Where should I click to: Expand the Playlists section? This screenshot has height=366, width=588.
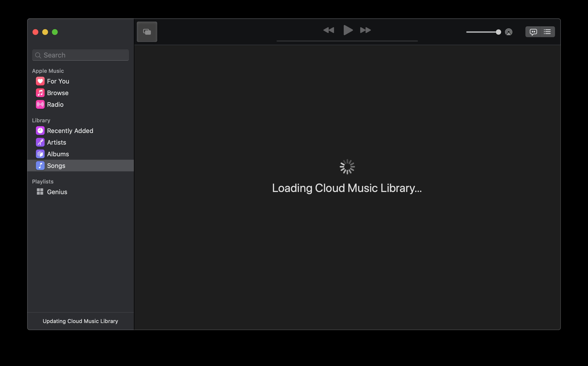click(x=42, y=181)
